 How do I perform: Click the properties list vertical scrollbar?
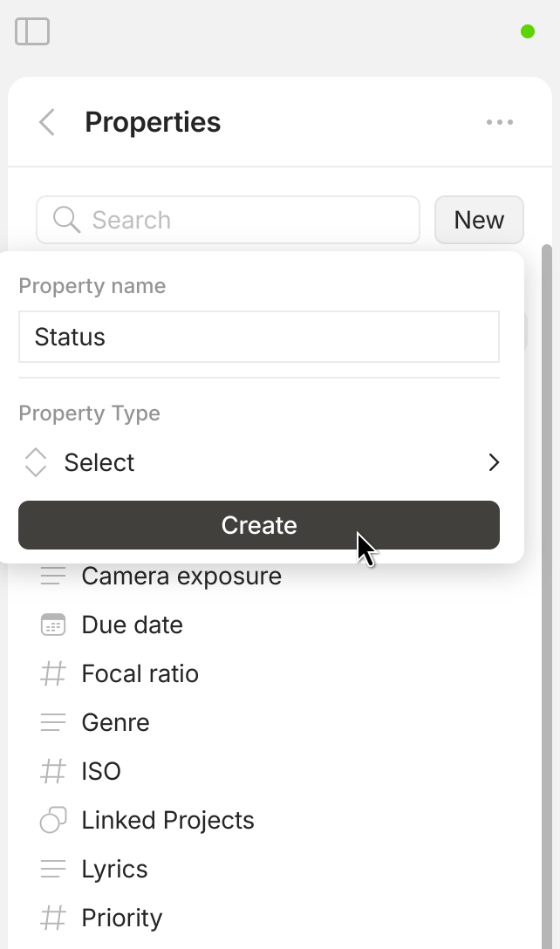pos(547,611)
